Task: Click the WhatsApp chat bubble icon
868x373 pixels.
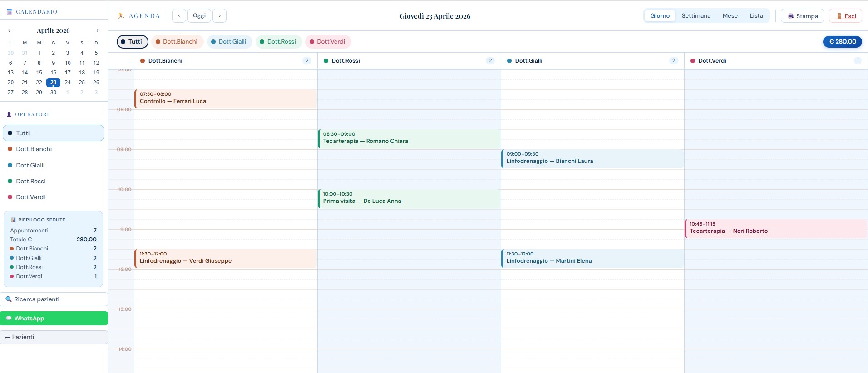Action: [x=9, y=318]
